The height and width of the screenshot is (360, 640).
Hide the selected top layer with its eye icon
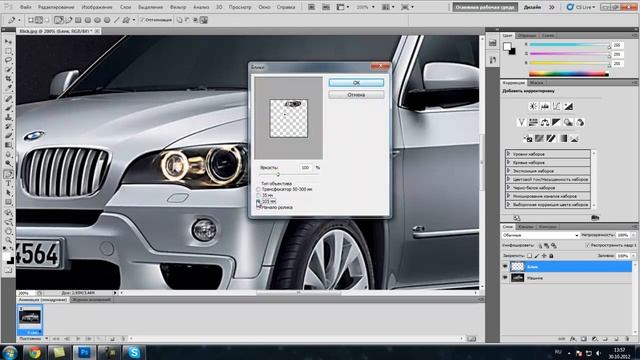coord(505,267)
